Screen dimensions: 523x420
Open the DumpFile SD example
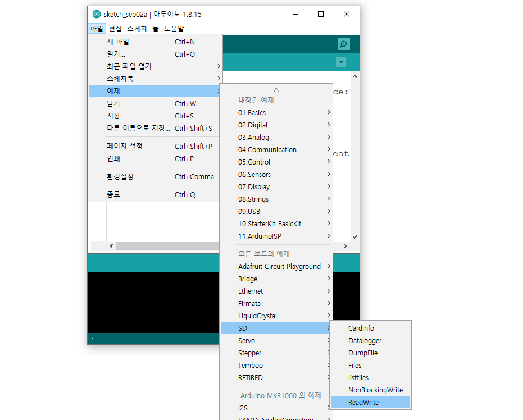coord(370,353)
